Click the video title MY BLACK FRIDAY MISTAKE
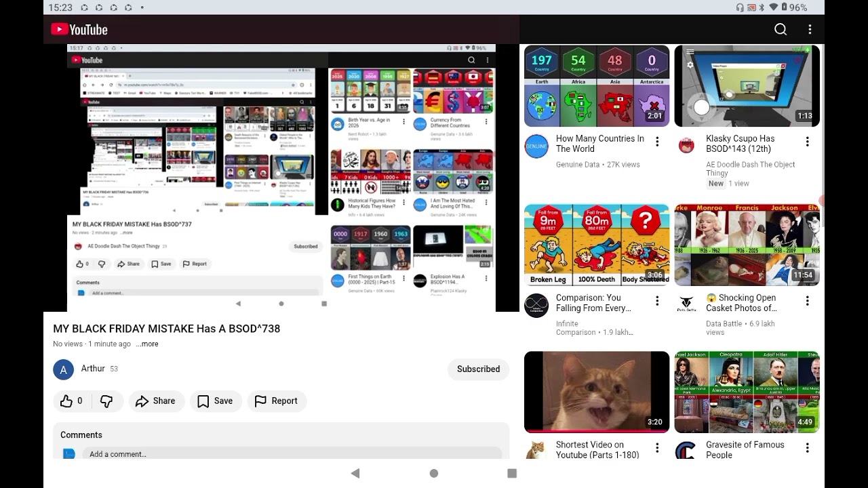 click(x=167, y=329)
